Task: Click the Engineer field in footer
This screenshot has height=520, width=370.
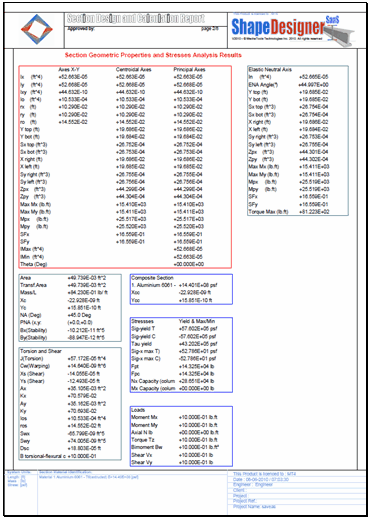Action: click(253, 484)
